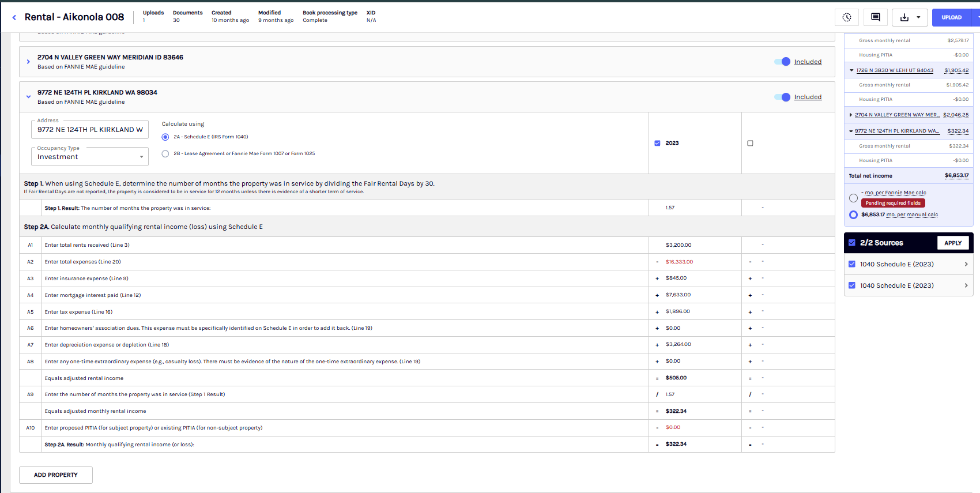The height and width of the screenshot is (493, 980).
Task: Click Step 2A Result $322.34 value
Action: tap(676, 444)
